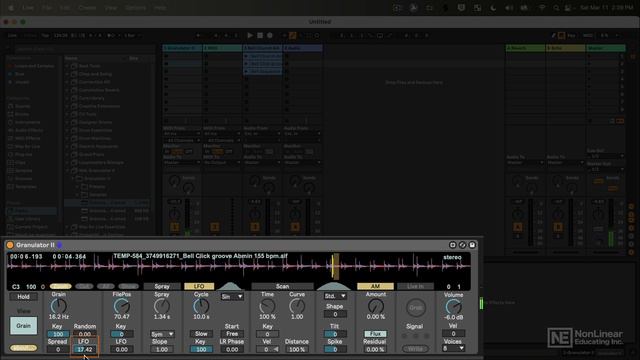Open the Apple menu icon
Screen dimensions: 640x360
11,8
